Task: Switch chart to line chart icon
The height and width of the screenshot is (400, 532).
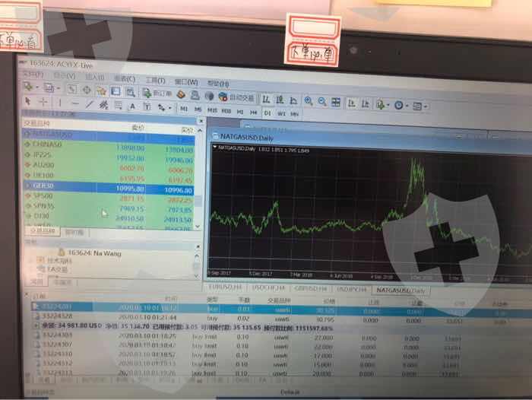Action: coord(293,100)
